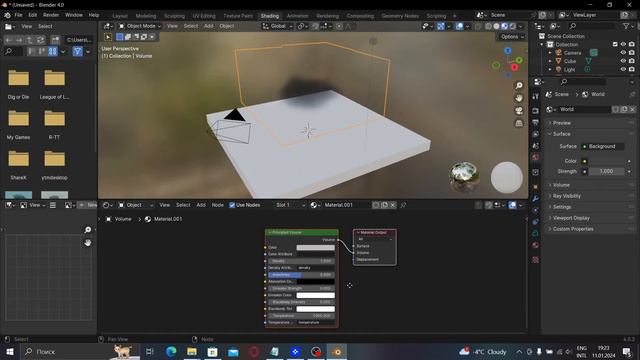Click the Blender icon on taskbar
Screen dimensions: 640x360
(x=337, y=351)
